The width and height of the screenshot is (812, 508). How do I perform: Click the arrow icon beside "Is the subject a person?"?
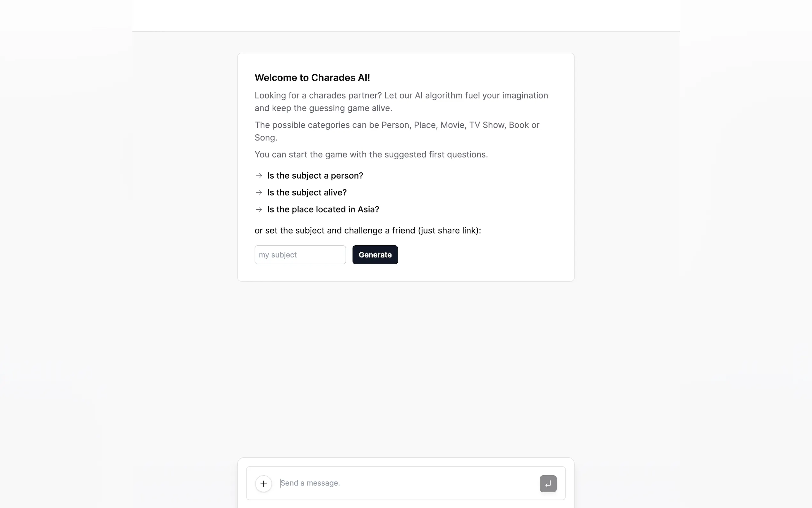(x=259, y=176)
